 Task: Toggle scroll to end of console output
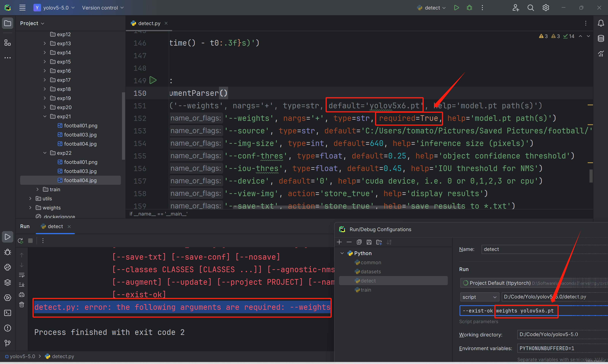point(22,285)
